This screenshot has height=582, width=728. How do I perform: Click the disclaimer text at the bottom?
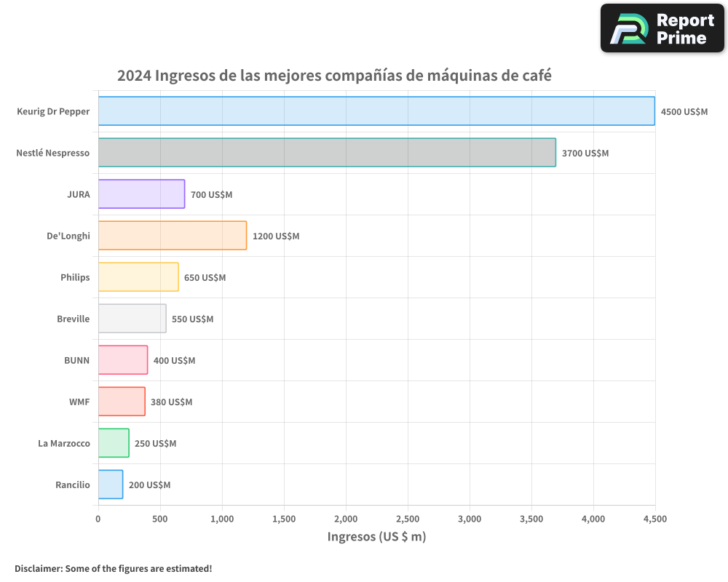click(113, 569)
